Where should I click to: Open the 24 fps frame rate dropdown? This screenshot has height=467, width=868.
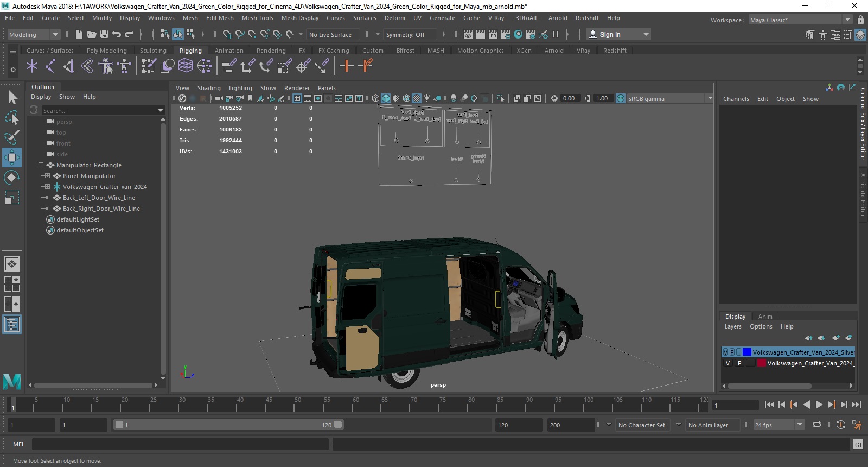(778, 425)
